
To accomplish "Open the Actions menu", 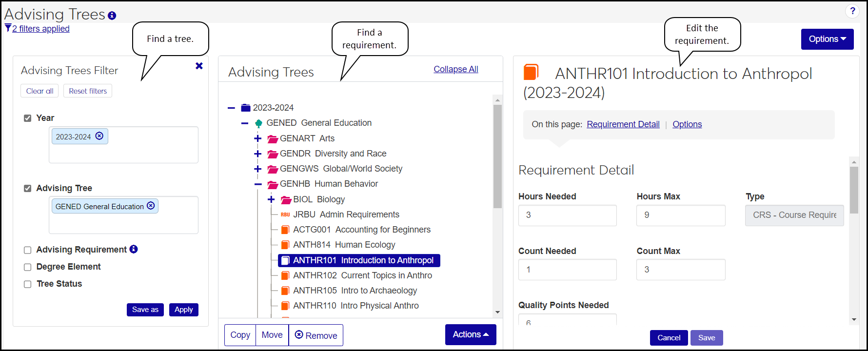I will [470, 334].
